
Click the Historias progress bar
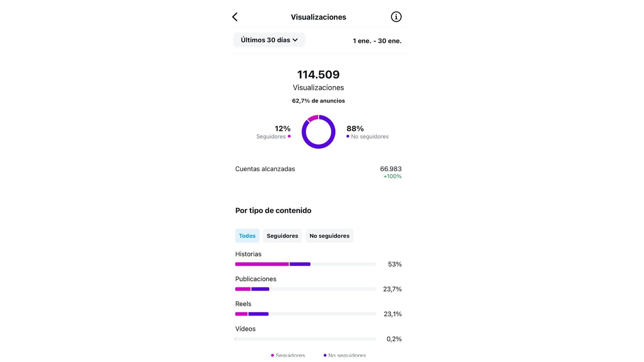pyautogui.click(x=306, y=264)
